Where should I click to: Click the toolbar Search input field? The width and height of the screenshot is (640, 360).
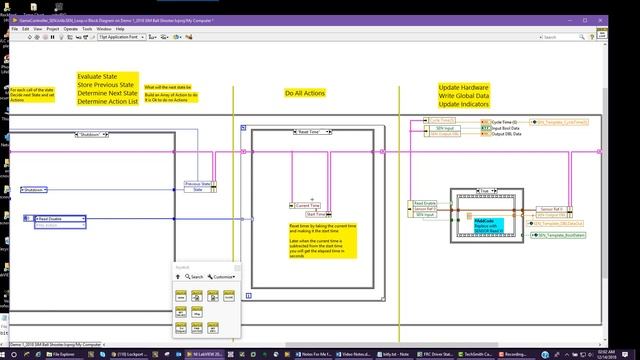[x=559, y=37]
